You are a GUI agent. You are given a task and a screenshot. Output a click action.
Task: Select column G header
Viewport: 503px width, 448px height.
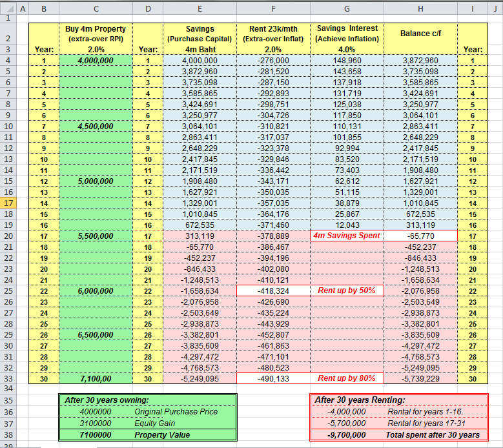[347, 8]
